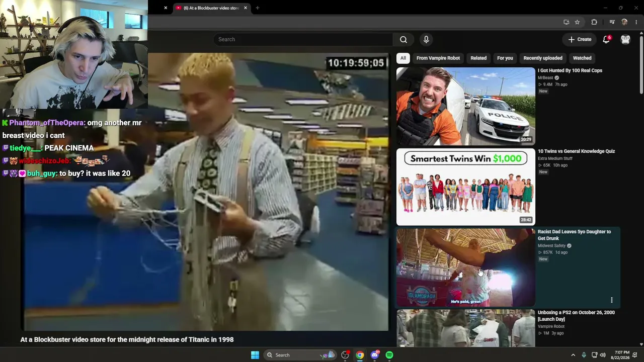Open the network tray icon
Image resolution: width=644 pixels, height=362 pixels.
(x=594, y=355)
